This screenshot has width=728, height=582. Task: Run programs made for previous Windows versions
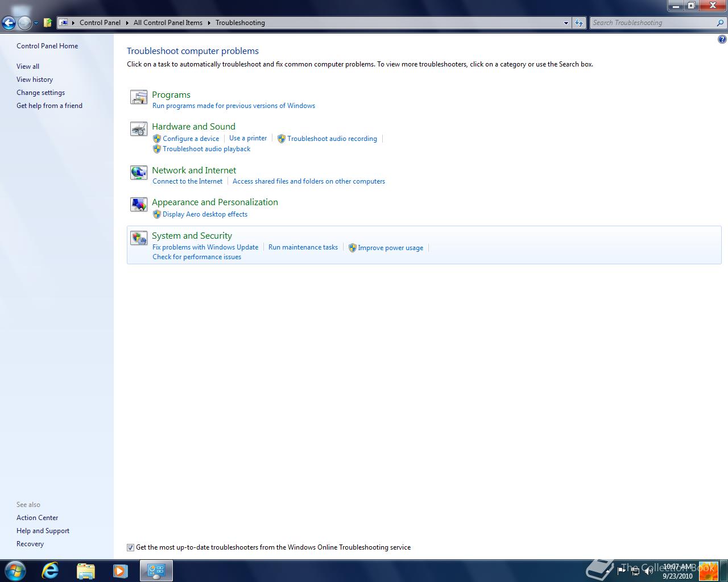tap(234, 106)
